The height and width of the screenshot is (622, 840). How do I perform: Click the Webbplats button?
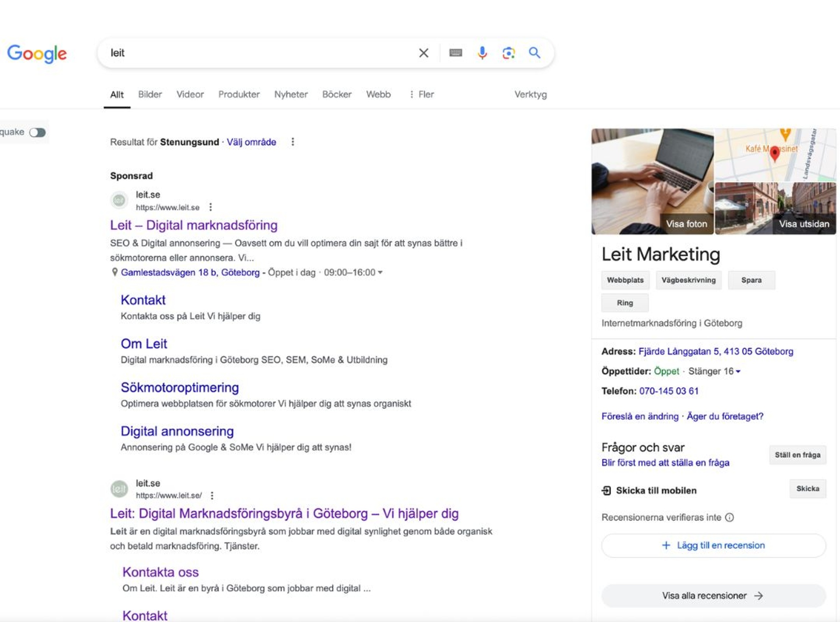coord(626,280)
